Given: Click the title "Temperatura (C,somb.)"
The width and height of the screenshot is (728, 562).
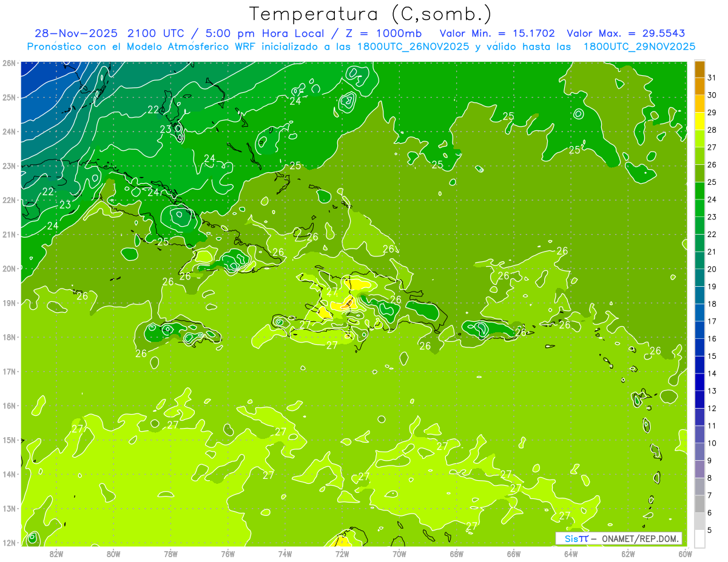Looking at the screenshot, I should pyautogui.click(x=370, y=14).
